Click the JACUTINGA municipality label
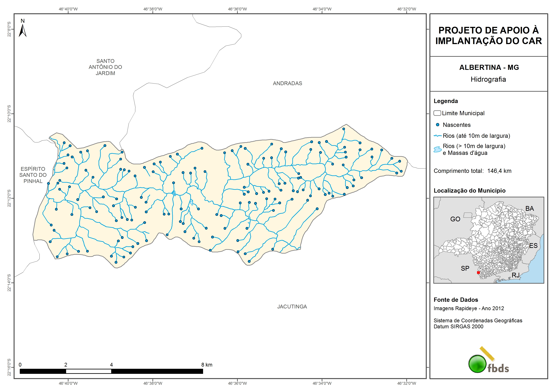The height and width of the screenshot is (392, 555). coord(292,307)
